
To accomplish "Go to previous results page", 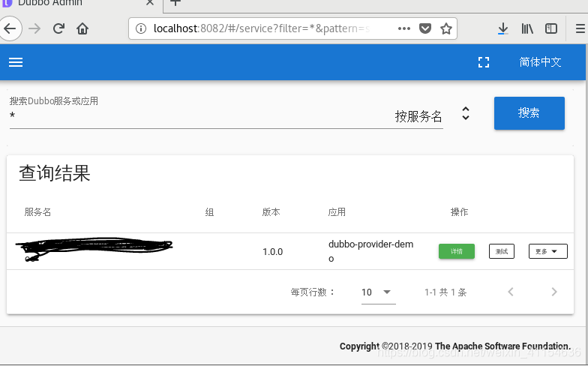I will click(510, 292).
